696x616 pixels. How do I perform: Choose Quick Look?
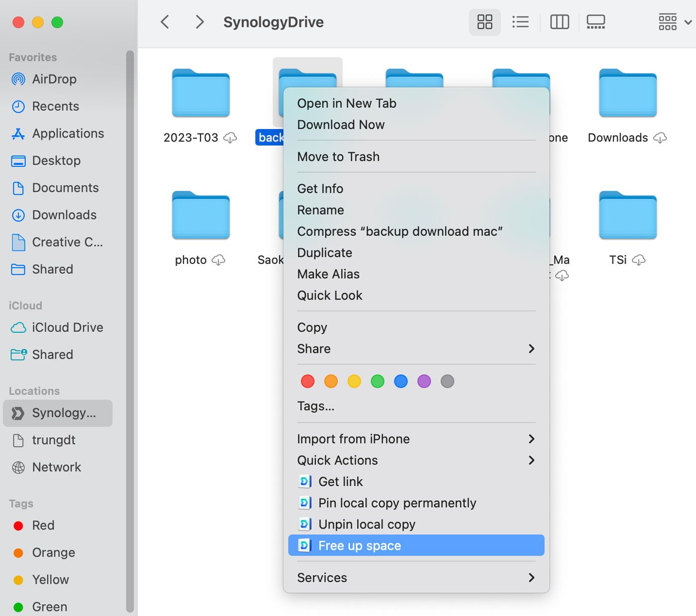tap(416, 296)
